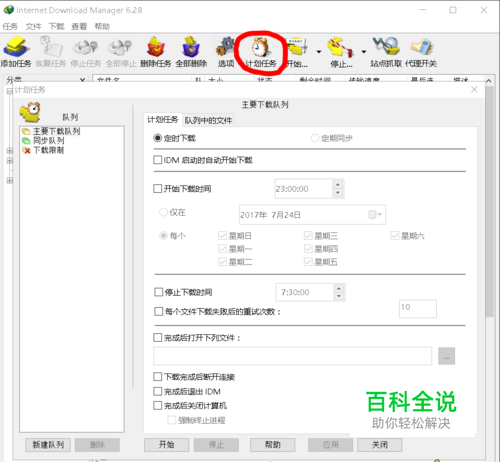Expand the first plus node in category tree
Viewport: 500px width, 462px height.
pyautogui.click(x=10, y=151)
